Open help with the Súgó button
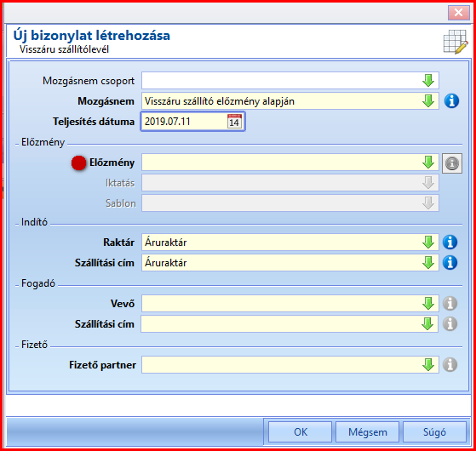This screenshot has width=476, height=451. (434, 431)
